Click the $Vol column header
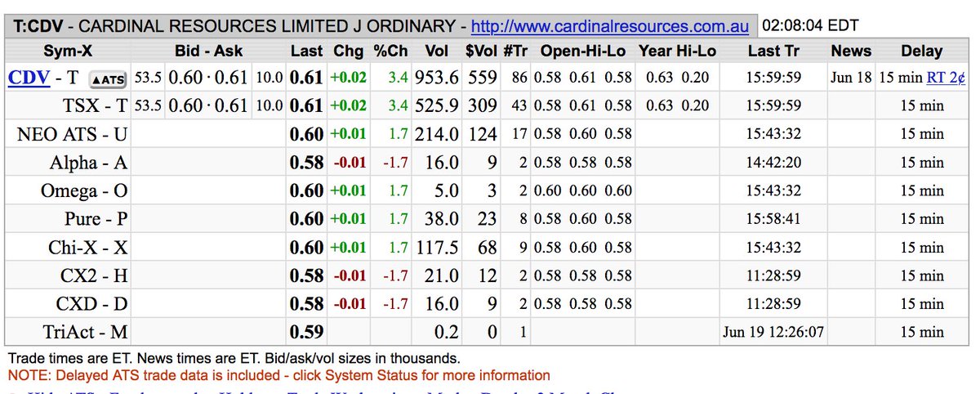The width and height of the screenshot is (980, 394). [x=480, y=51]
